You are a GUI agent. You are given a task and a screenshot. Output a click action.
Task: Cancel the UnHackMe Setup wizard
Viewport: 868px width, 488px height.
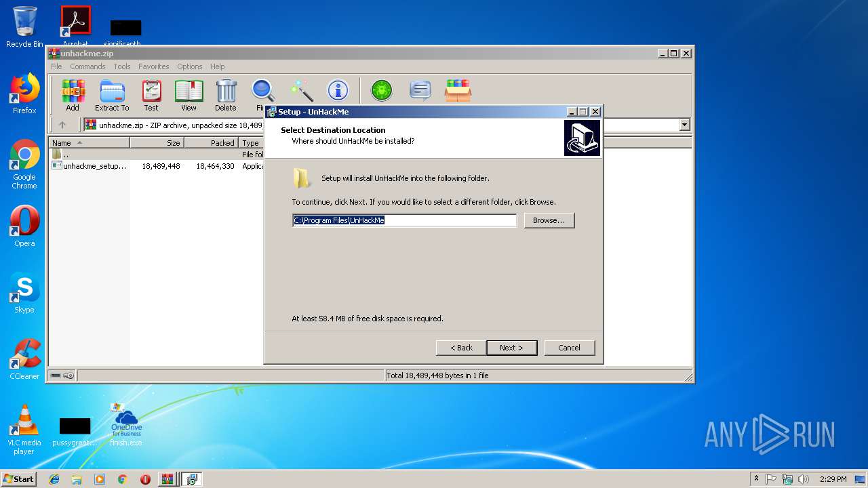[569, 348]
